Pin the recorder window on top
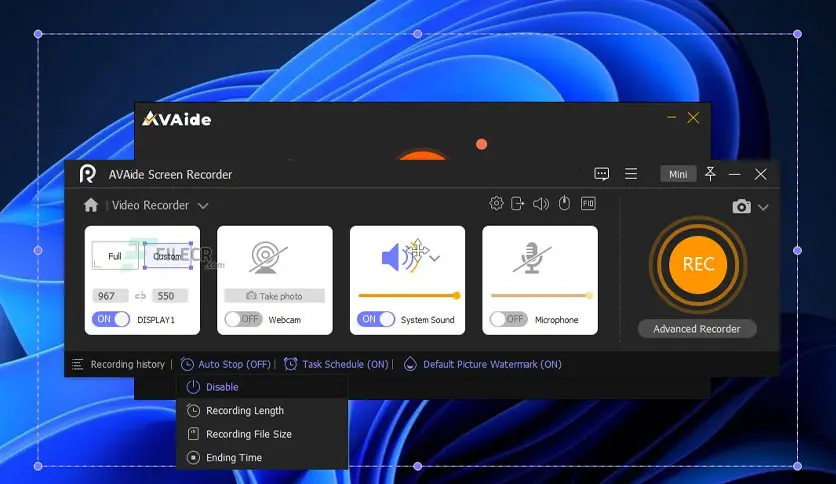The width and height of the screenshot is (836, 484). click(x=710, y=174)
